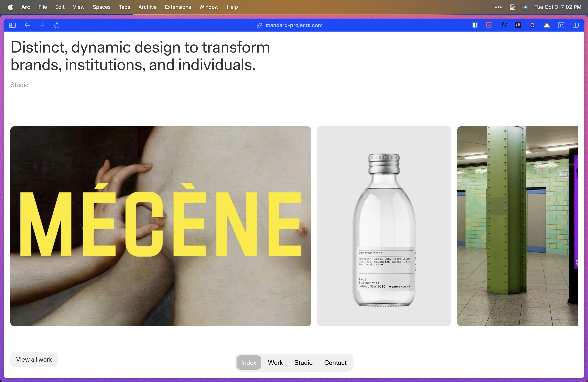Click the View all work button
Image resolution: width=588 pixels, height=382 pixels.
pyautogui.click(x=34, y=359)
